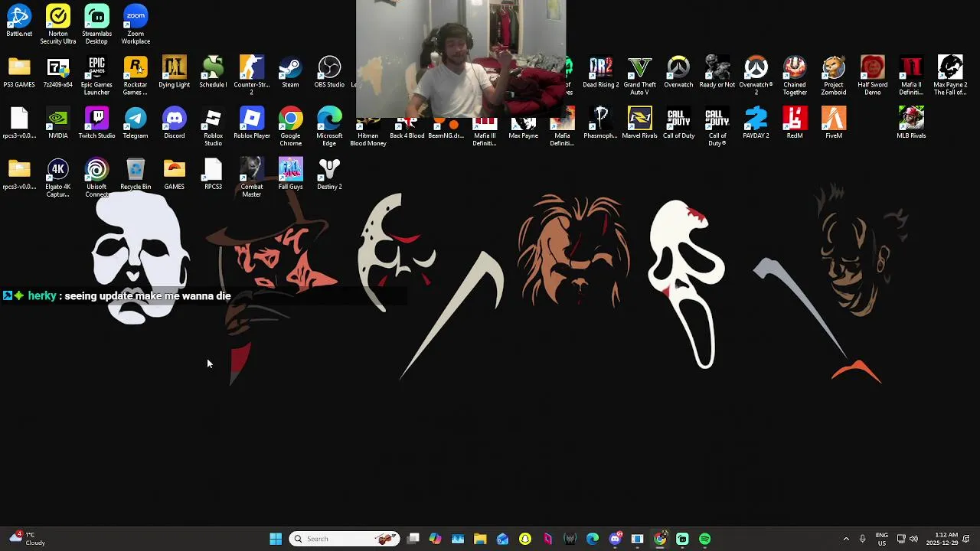Viewport: 980px width, 551px height.
Task: Open File Explorer from the taskbar
Action: pyautogui.click(x=480, y=539)
